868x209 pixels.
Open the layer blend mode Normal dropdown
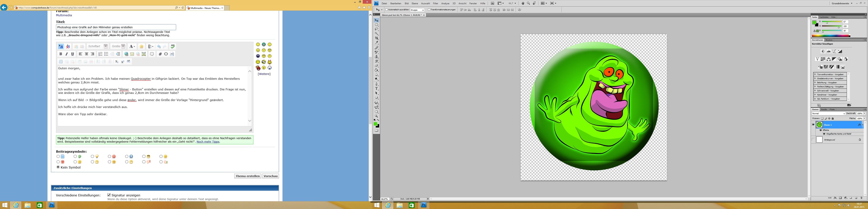[x=829, y=113]
